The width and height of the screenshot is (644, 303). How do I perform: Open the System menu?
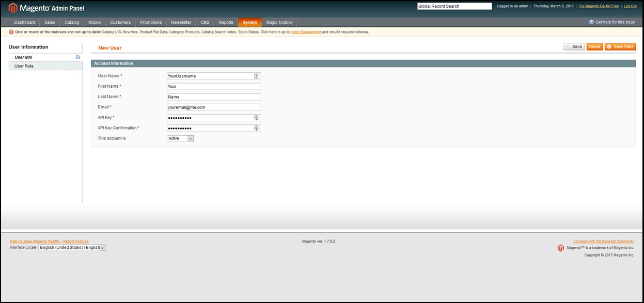(249, 22)
